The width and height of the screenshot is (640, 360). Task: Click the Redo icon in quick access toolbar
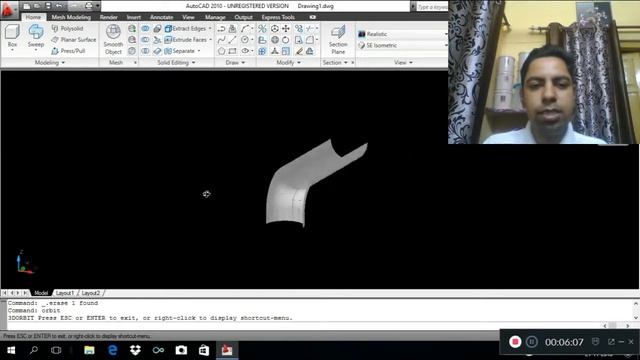point(74,6)
